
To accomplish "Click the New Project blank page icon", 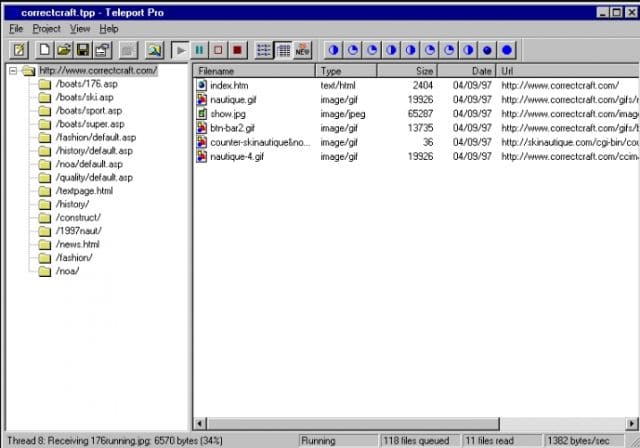I will point(45,49).
